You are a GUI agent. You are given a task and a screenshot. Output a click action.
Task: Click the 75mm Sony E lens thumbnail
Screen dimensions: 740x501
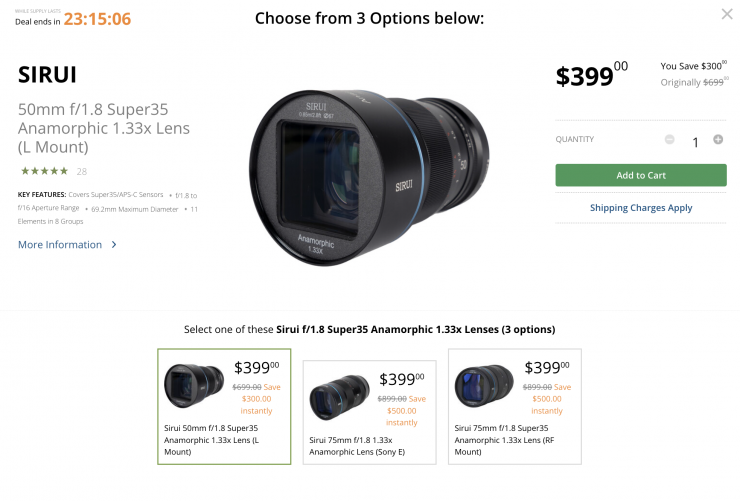[x=340, y=395]
